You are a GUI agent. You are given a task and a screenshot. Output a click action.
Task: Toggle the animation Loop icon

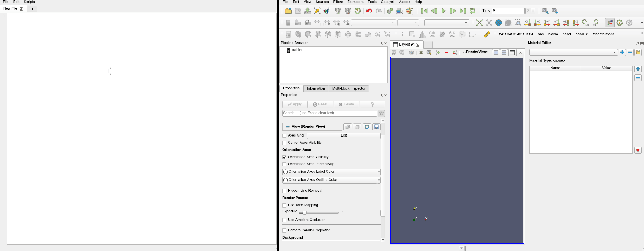[472, 11]
